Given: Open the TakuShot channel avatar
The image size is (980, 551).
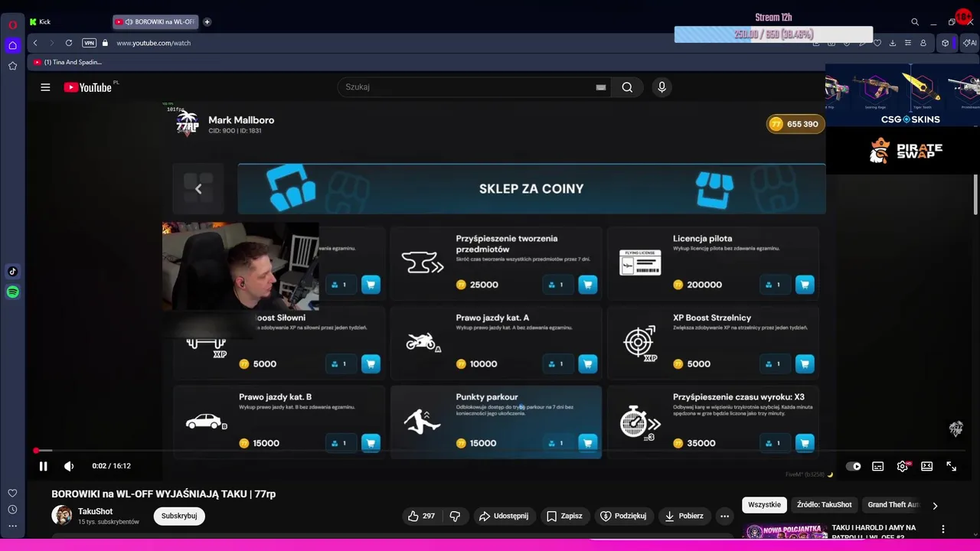Looking at the screenshot, I should tap(62, 515).
